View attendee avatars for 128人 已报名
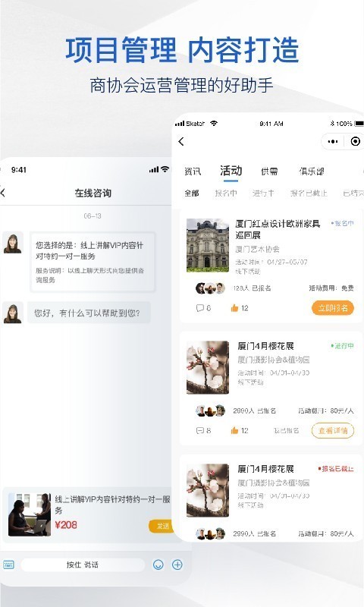This screenshot has width=364, height=607. (210, 288)
